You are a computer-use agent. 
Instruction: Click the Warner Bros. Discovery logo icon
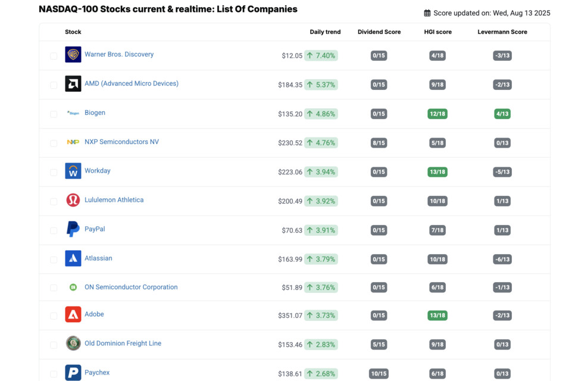pos(73,55)
